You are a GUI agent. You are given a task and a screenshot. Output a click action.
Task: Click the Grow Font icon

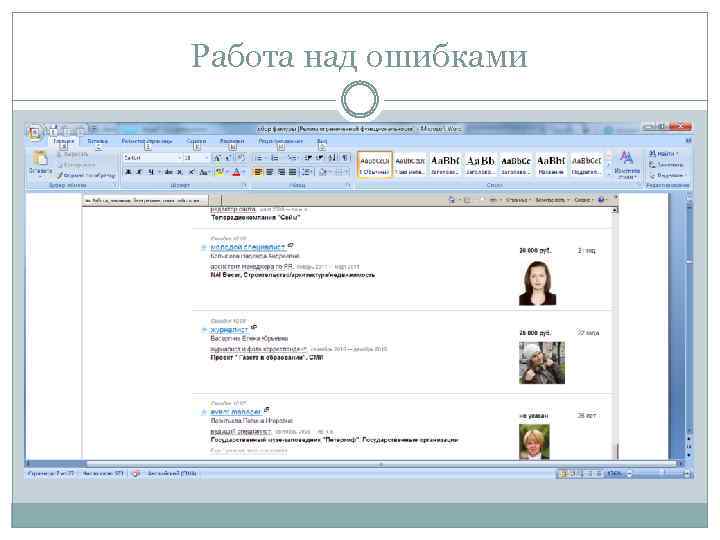218,158
